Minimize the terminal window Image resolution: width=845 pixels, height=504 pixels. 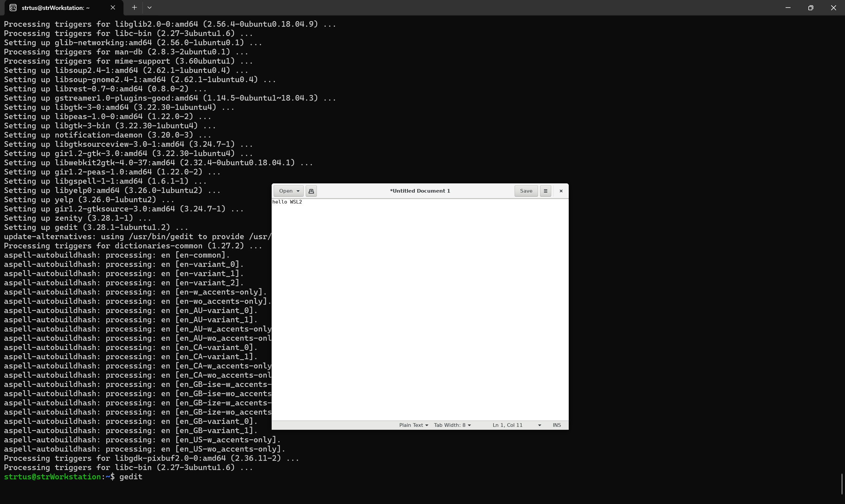(x=788, y=8)
